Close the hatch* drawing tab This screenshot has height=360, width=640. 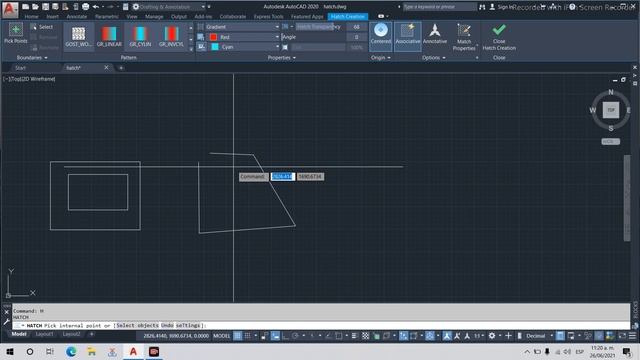pos(107,68)
